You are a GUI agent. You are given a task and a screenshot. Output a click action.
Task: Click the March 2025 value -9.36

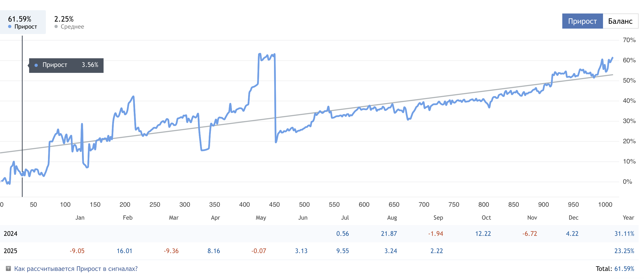click(171, 251)
